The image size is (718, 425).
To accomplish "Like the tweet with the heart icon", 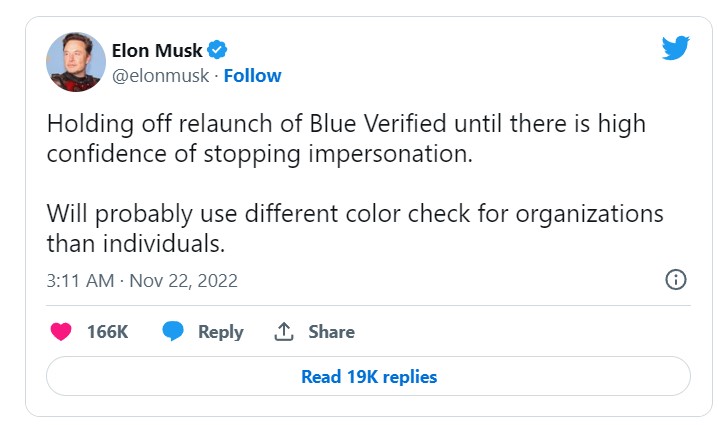I will [60, 332].
